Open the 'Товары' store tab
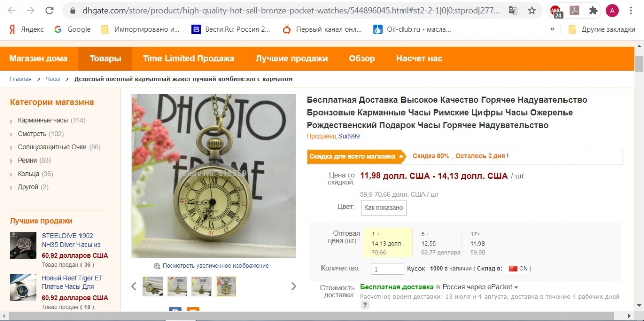644x321 pixels. point(105,59)
